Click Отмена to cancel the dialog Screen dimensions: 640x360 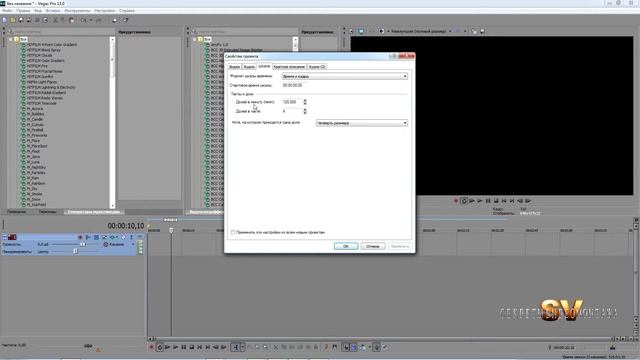coord(373,246)
